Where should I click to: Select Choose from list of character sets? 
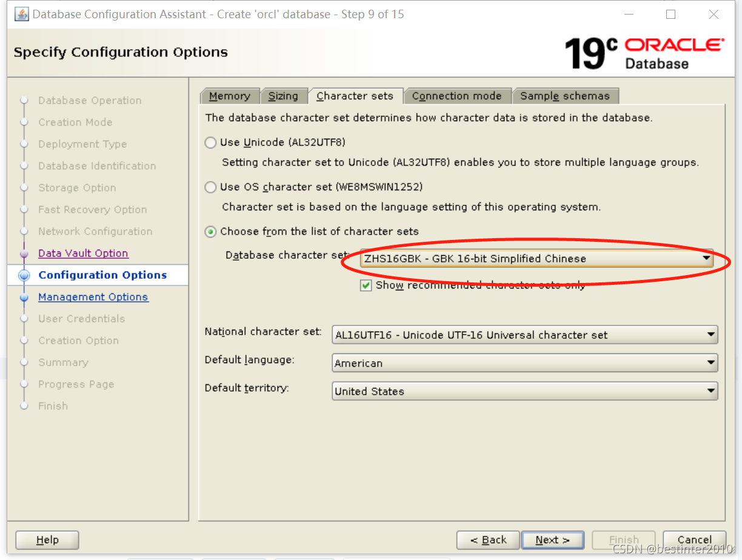click(x=210, y=232)
